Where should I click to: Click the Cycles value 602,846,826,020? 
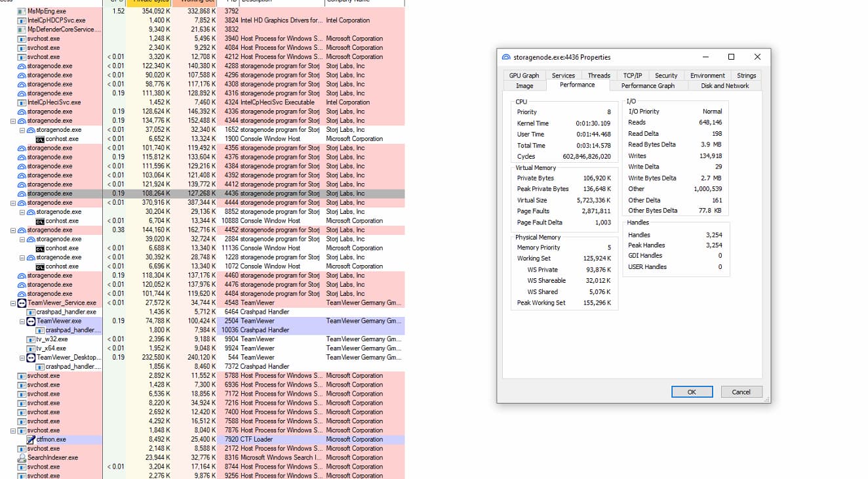587,157
